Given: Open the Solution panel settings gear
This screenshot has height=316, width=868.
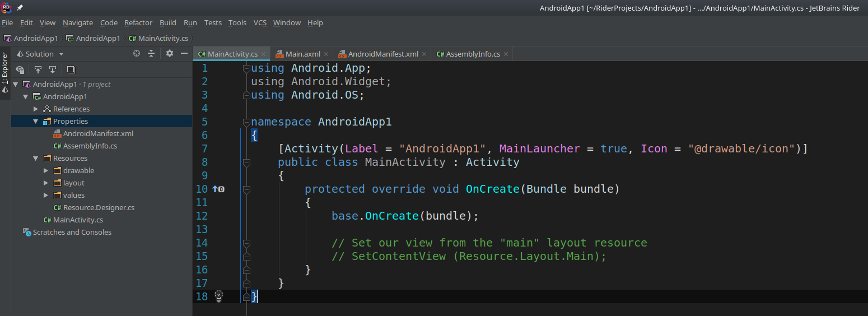Looking at the screenshot, I should (170, 54).
